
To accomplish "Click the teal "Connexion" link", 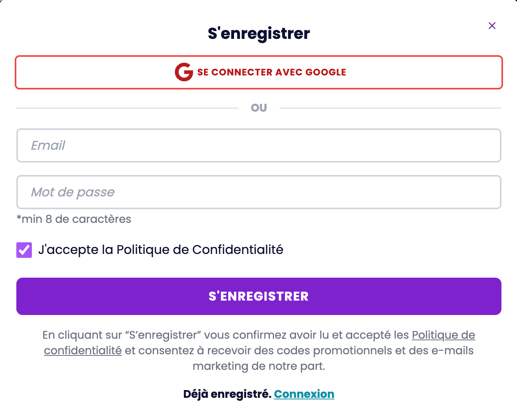I will [304, 394].
